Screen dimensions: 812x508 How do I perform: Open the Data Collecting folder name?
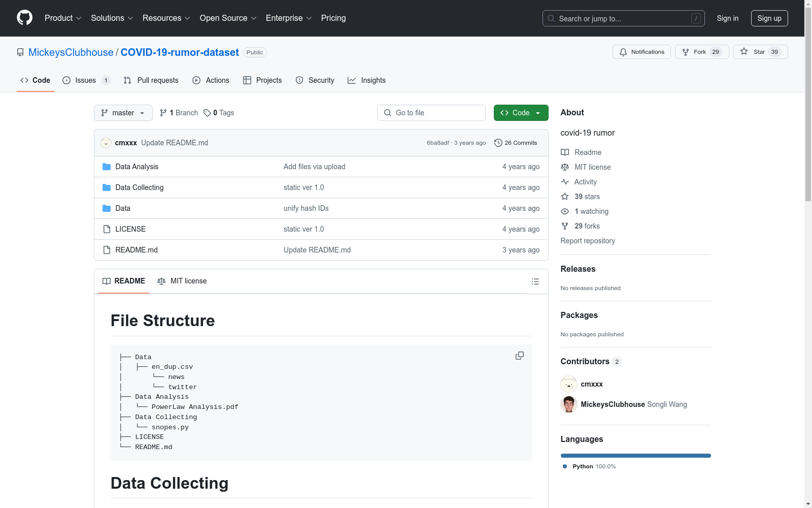tap(140, 187)
